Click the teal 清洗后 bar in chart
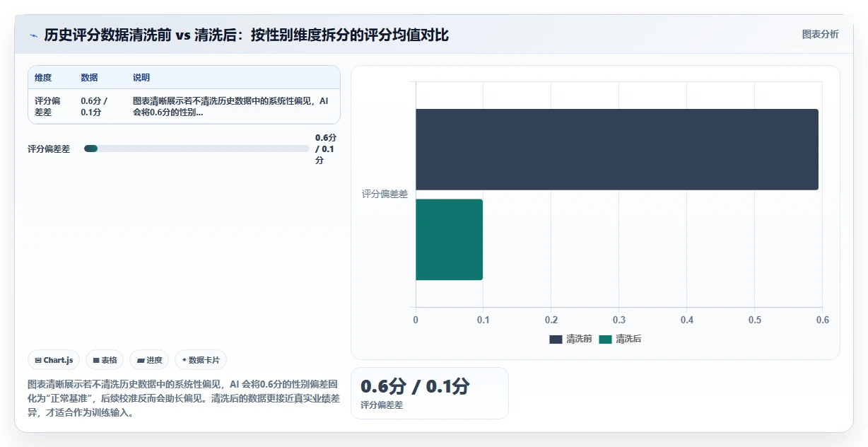 [x=449, y=240]
